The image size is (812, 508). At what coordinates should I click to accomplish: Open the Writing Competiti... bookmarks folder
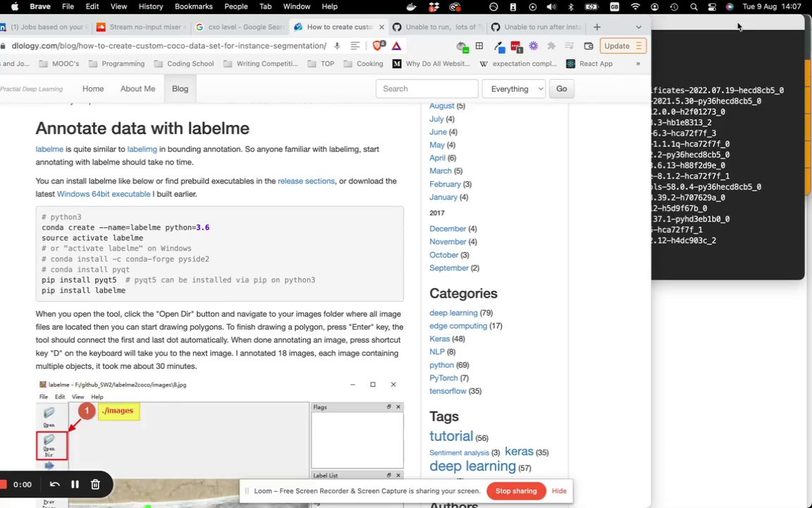point(261,64)
